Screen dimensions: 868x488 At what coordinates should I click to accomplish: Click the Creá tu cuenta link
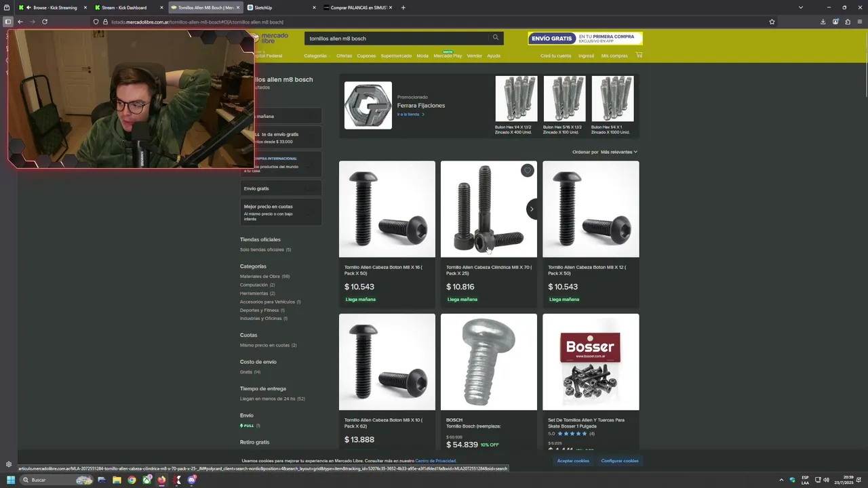555,56
